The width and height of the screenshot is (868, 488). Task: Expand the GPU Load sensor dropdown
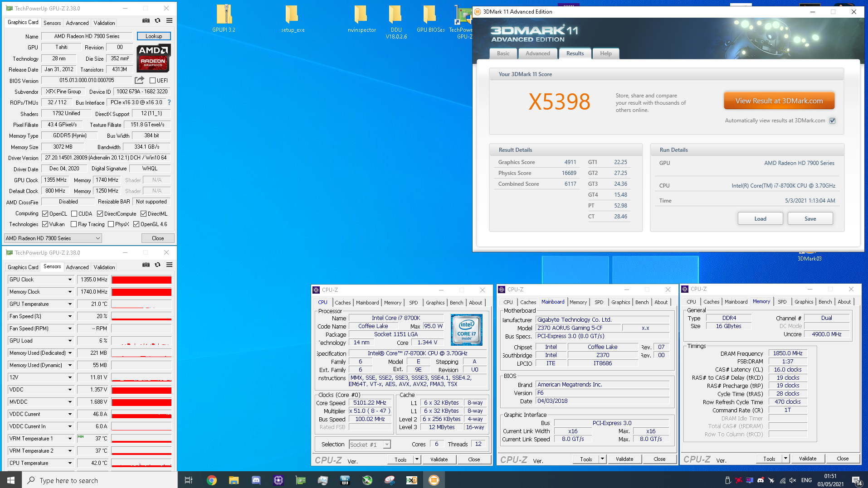click(x=70, y=341)
